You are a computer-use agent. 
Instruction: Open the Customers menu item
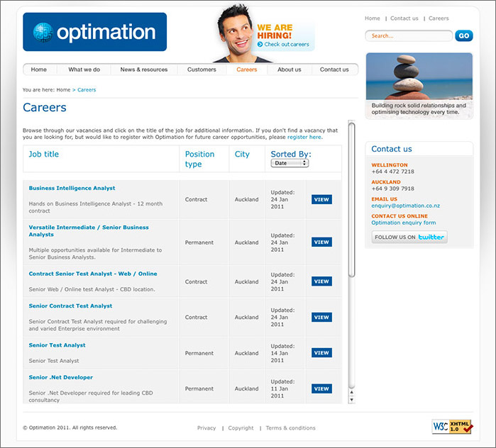point(202,69)
